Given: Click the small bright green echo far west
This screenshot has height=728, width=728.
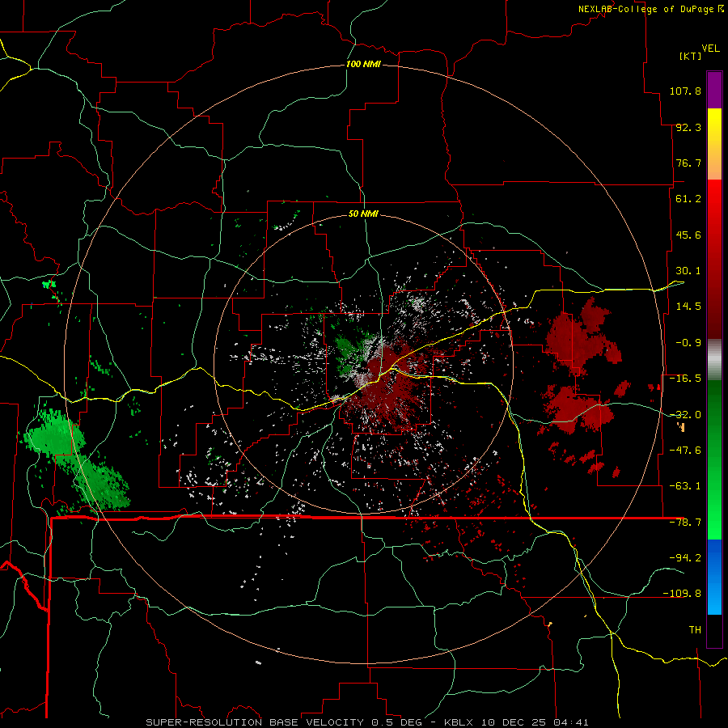Looking at the screenshot, I should [x=49, y=284].
